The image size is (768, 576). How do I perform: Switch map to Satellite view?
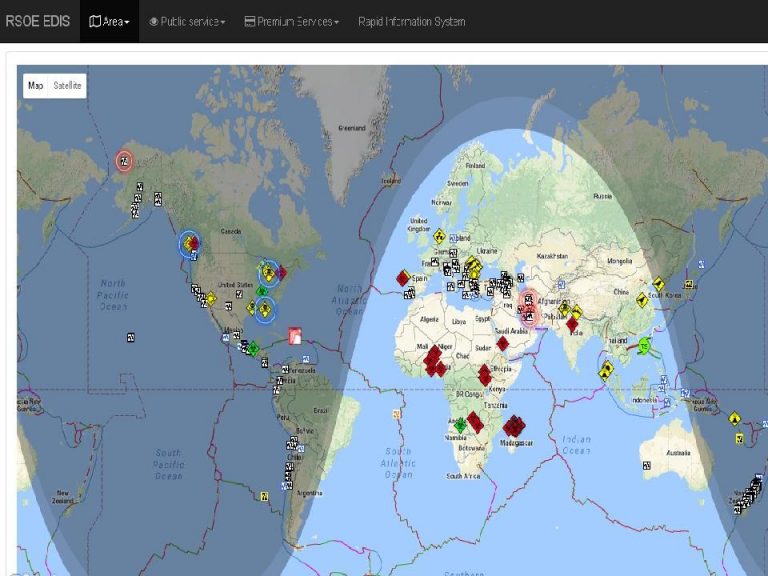click(x=68, y=86)
